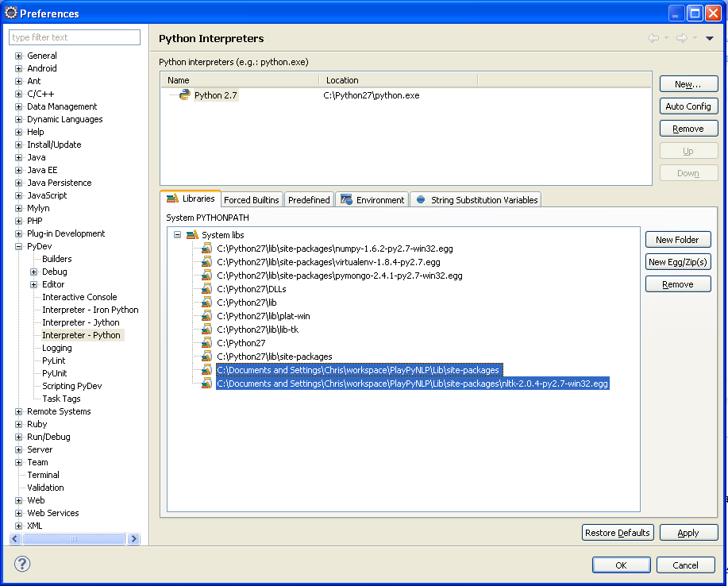Click icon beside C:\Python27\DLLs entry

206,289
